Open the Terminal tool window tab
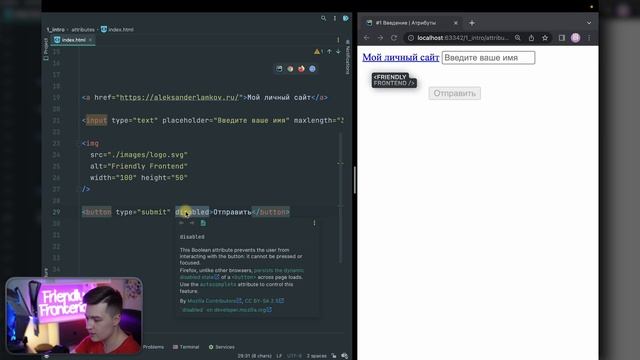Viewport: 640px width, 360px height. (186, 347)
